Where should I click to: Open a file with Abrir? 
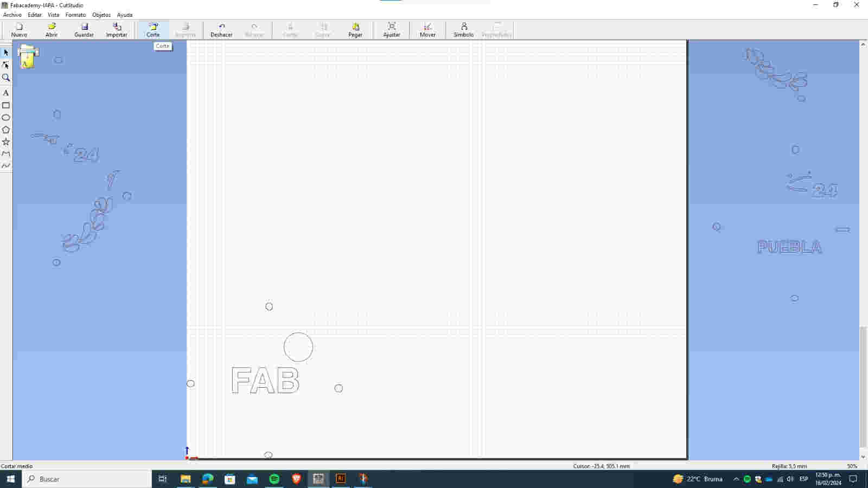[52, 30]
